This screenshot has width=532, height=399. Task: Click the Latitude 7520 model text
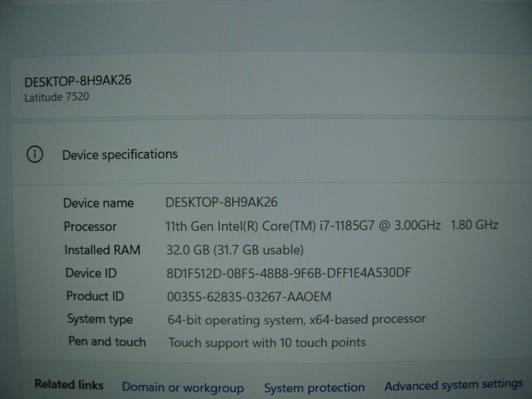tap(57, 97)
